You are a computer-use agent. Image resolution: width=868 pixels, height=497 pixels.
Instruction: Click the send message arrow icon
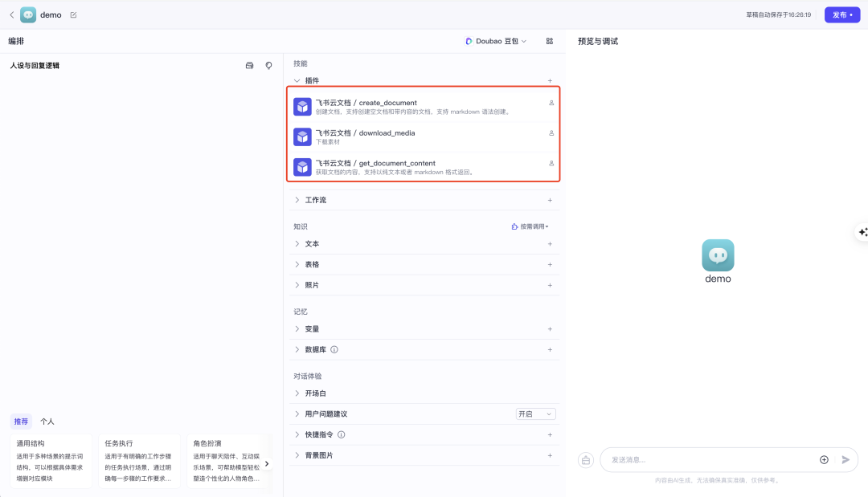pos(845,460)
